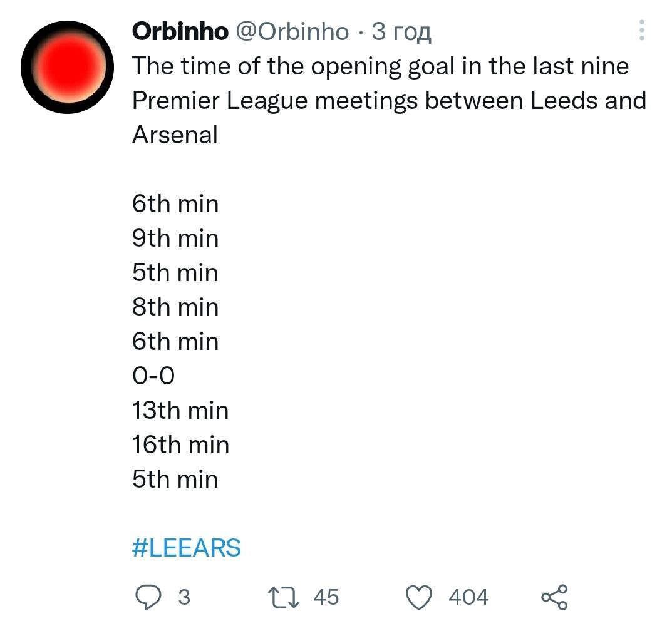672x621 pixels.
Task: Click the tweet's opening sentence text
Action: 380,66
